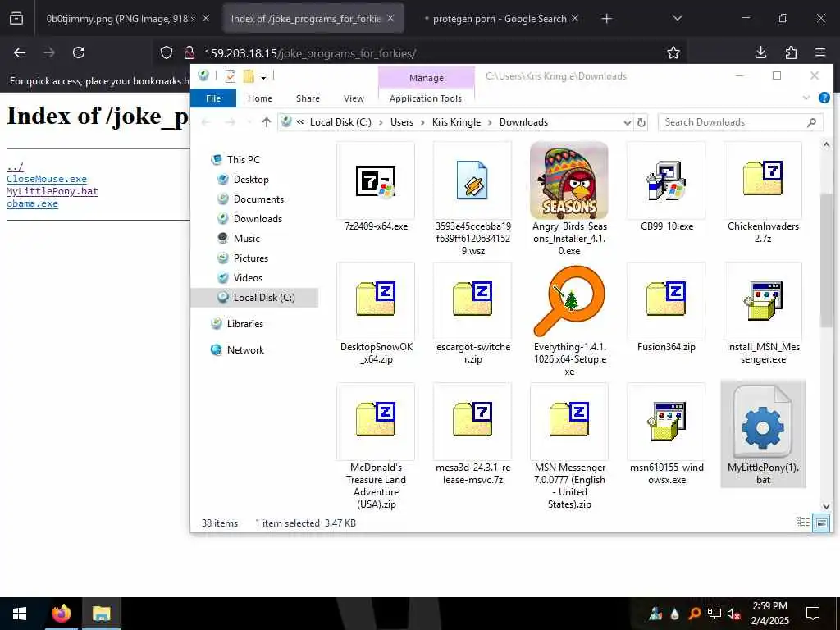
Task: Refresh the Downloads folder view
Action: tap(641, 122)
